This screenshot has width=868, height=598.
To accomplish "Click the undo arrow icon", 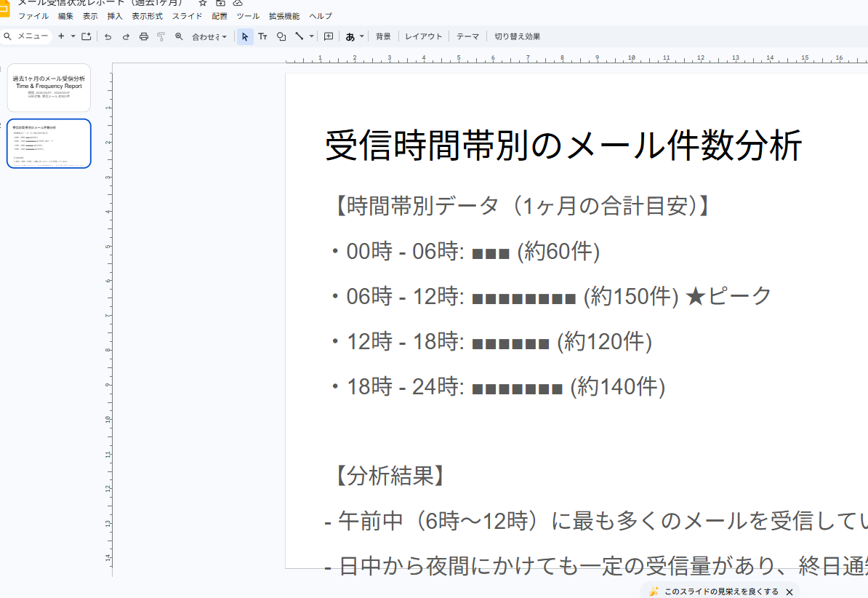I will tap(108, 36).
